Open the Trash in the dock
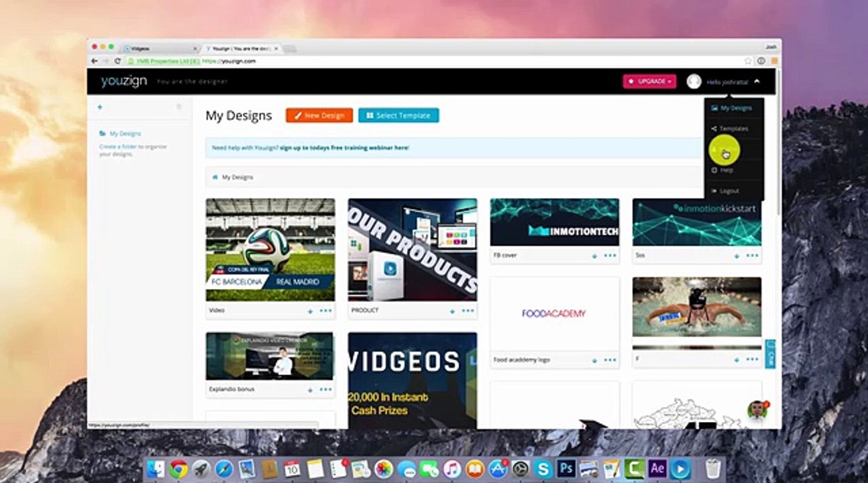Viewport: 868px width, 483px height. (x=712, y=468)
